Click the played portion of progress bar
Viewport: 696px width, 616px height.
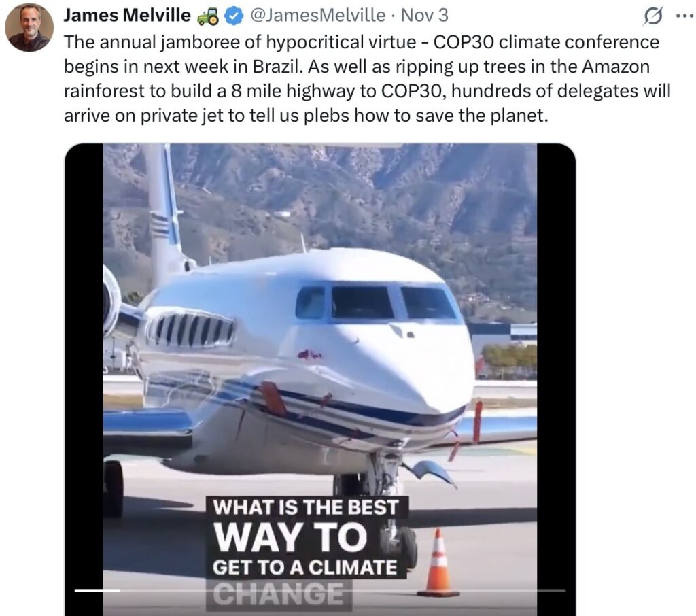(x=97, y=591)
